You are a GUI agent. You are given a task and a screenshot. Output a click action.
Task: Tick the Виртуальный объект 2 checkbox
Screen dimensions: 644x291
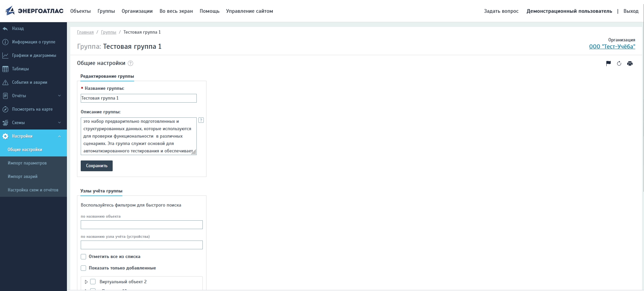pyautogui.click(x=93, y=282)
